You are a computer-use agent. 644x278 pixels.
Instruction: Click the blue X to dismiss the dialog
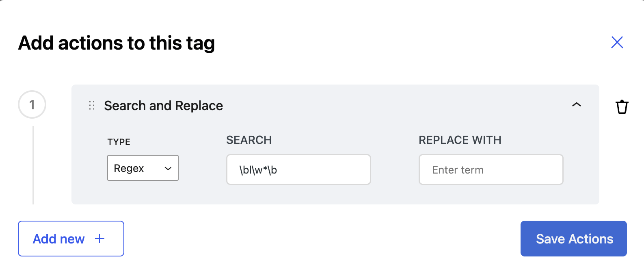(617, 42)
